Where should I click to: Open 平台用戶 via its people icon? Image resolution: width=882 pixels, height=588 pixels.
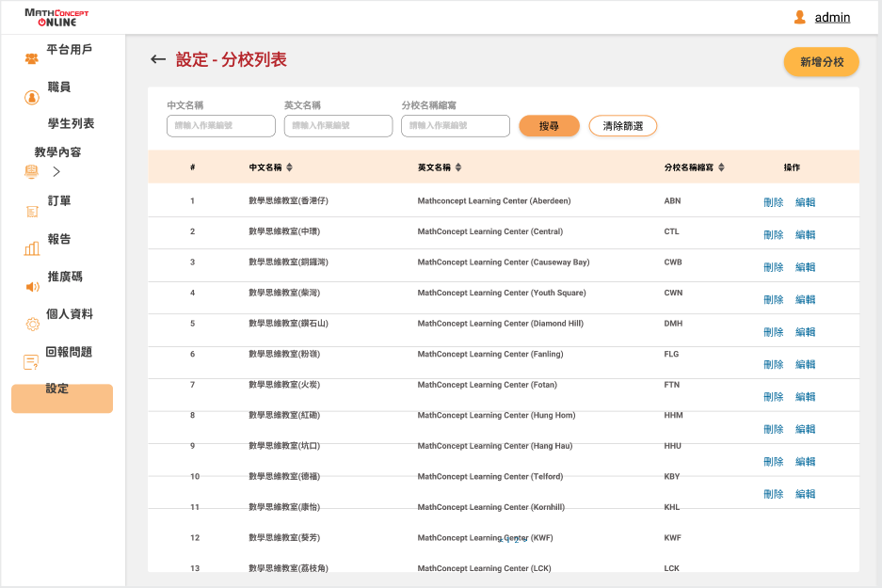coord(31,58)
